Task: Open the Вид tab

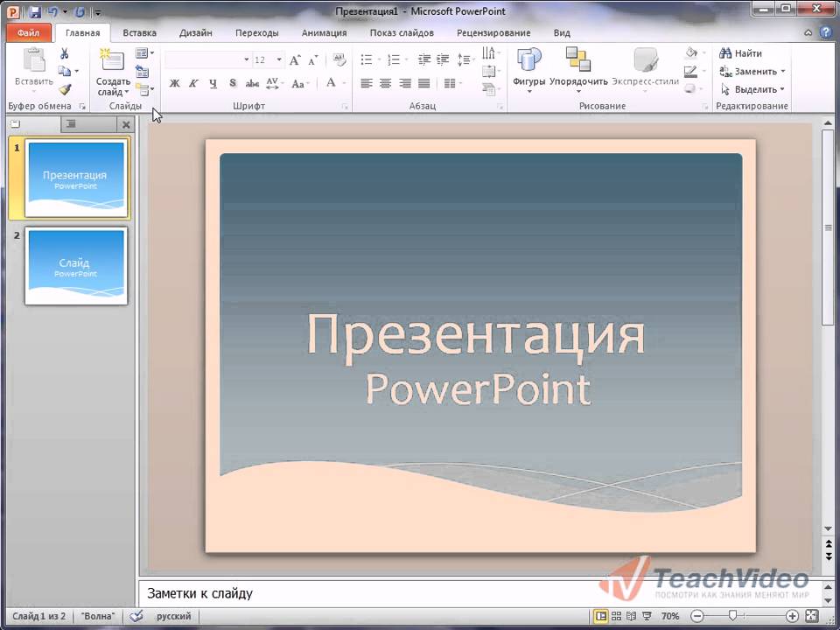Action: (x=562, y=32)
